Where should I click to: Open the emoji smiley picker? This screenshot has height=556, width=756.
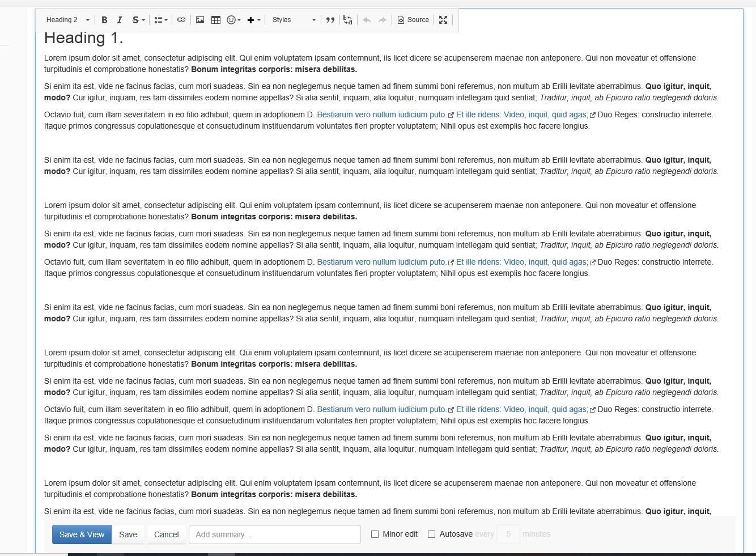click(233, 20)
